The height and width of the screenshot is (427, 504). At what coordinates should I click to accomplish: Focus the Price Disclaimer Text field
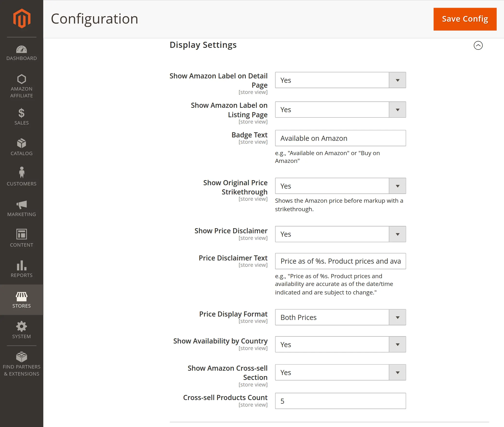click(x=340, y=261)
